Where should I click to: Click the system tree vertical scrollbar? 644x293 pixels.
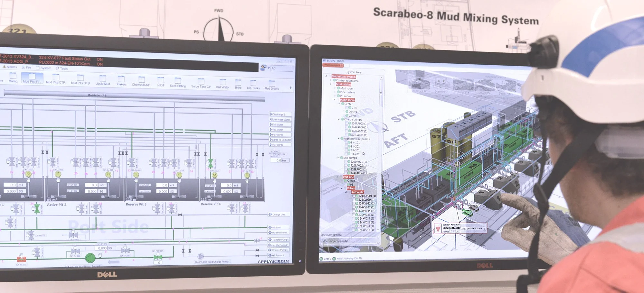[382, 93]
